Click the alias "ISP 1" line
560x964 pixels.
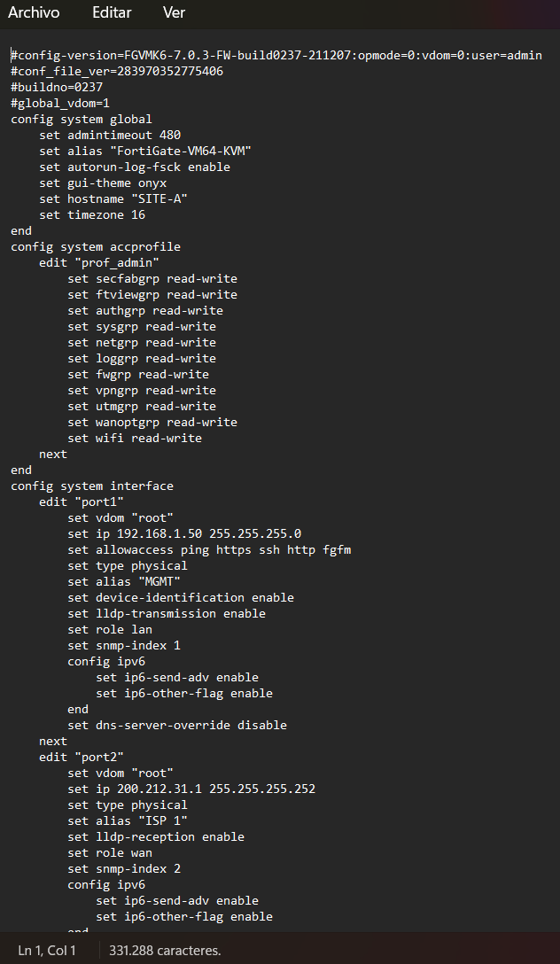click(x=128, y=820)
